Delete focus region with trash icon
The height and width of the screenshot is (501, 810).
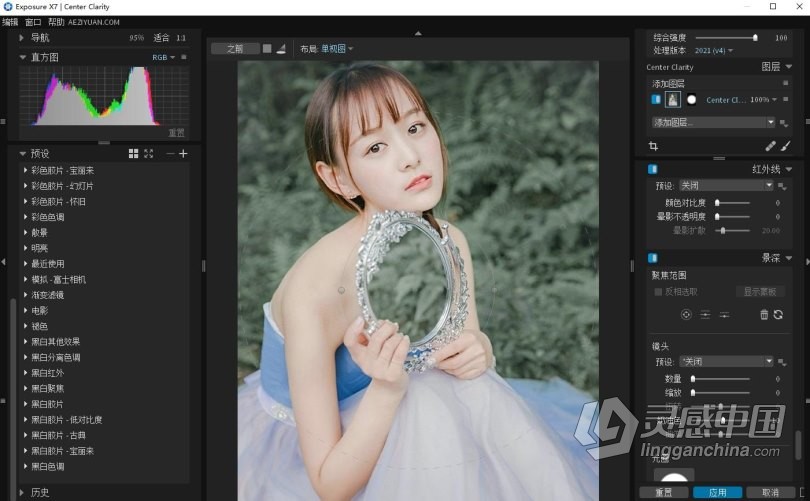pyautogui.click(x=764, y=314)
